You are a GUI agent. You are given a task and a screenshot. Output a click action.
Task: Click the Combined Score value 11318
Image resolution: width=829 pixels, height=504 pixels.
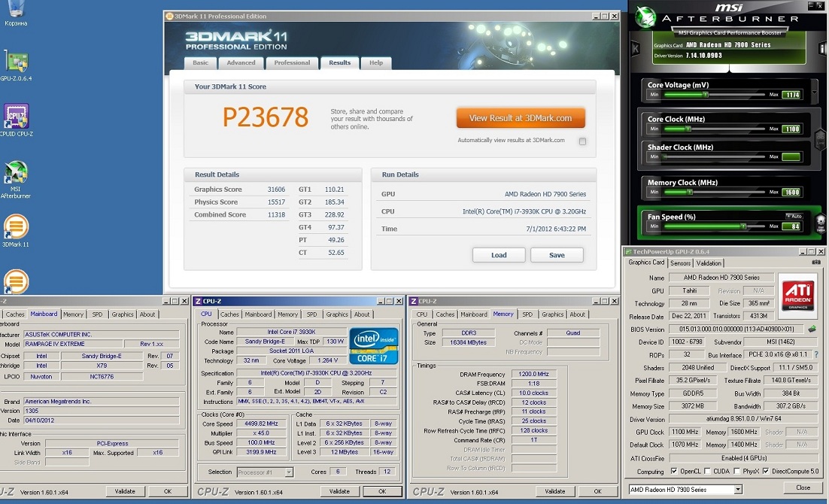point(276,214)
